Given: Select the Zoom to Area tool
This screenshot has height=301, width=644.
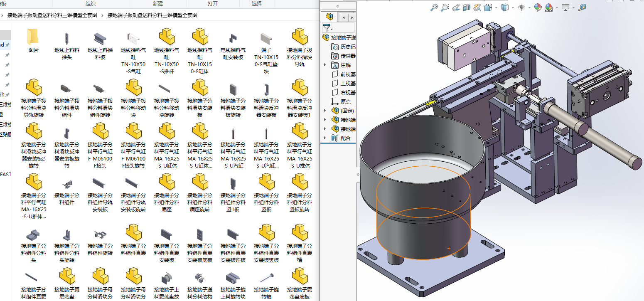Looking at the screenshot, I should pos(445,7).
